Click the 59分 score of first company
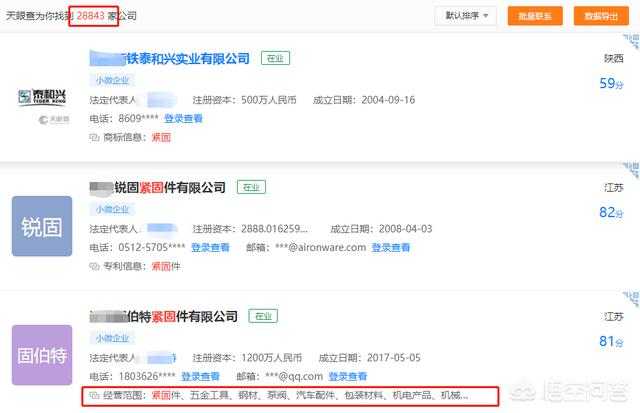This screenshot has height=413, width=640. [611, 84]
